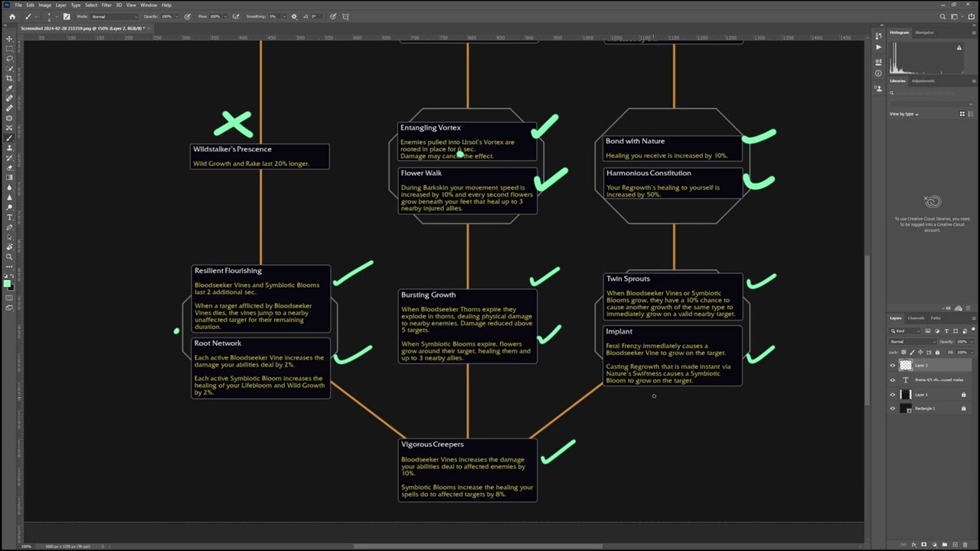980x551 pixels.
Task: Toggle lock all padlock icon
Action: click(x=937, y=352)
